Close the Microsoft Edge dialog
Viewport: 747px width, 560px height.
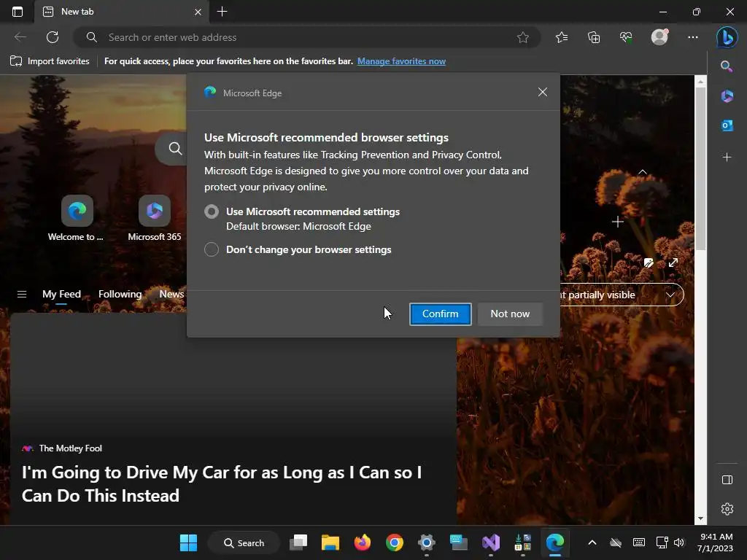click(x=543, y=93)
